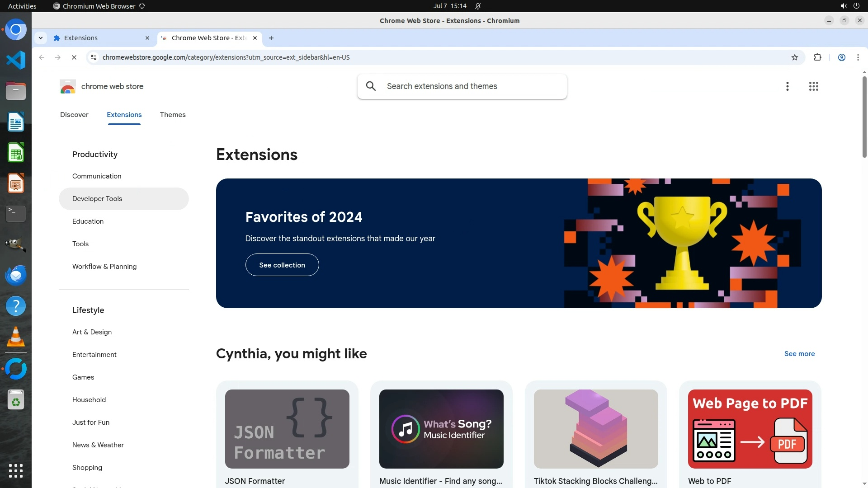This screenshot has height=488, width=868.
Task: Click the search extensions and themes field
Action: tap(470, 86)
